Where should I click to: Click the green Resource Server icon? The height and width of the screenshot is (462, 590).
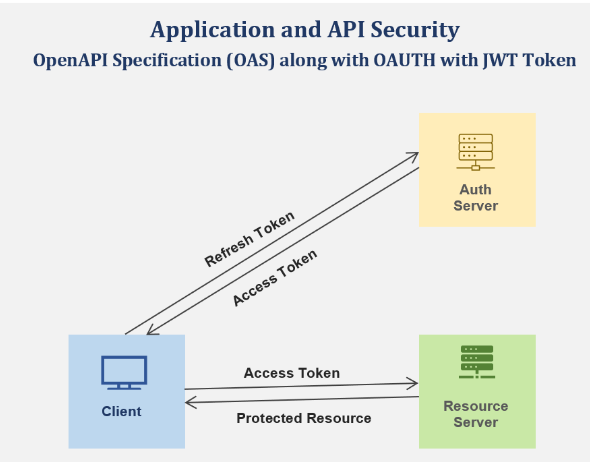tap(477, 362)
